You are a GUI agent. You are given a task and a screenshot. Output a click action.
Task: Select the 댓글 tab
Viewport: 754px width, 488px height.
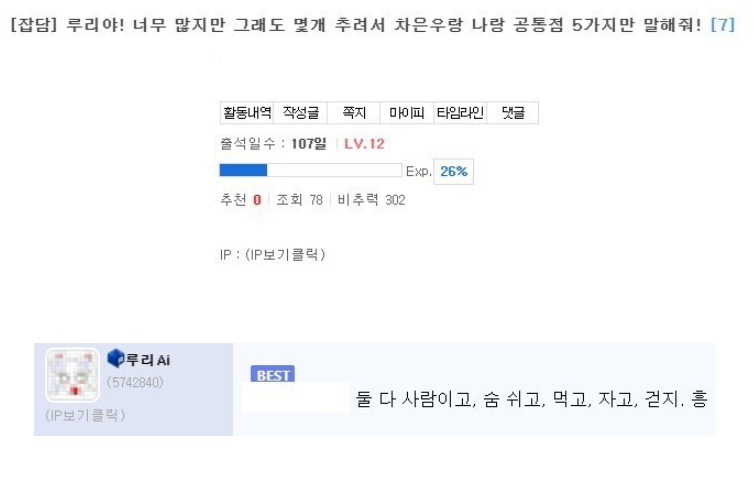coord(513,113)
